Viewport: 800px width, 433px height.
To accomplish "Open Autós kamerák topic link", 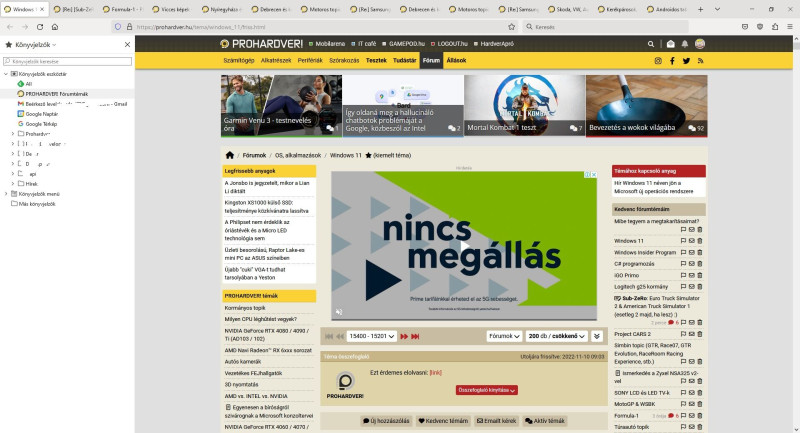I will pos(243,362).
